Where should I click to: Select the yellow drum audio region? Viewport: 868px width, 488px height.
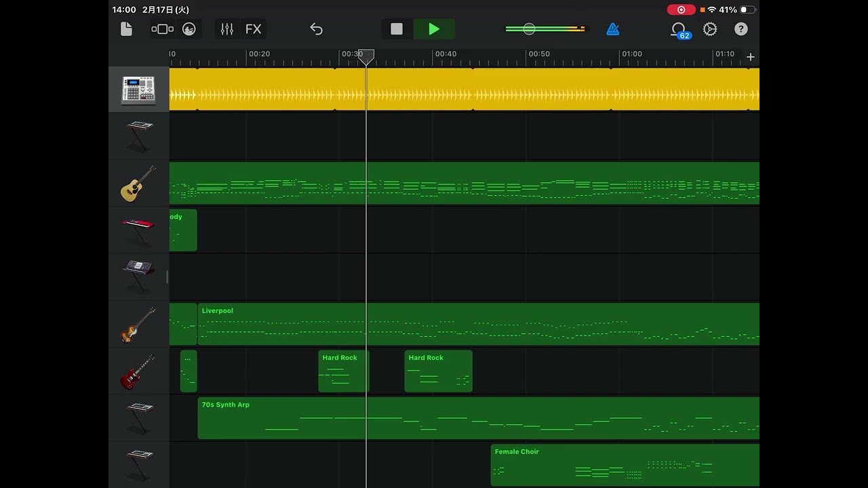465,89
